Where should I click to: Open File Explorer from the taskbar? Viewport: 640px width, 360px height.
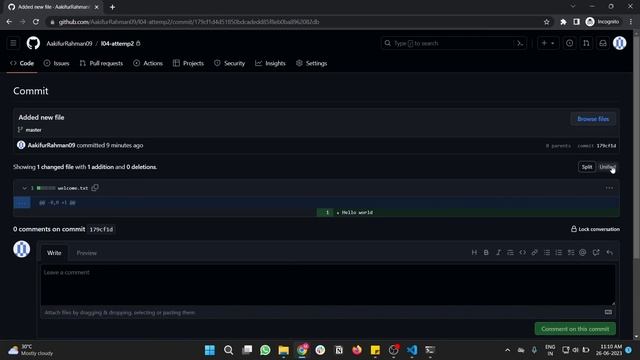[283, 350]
